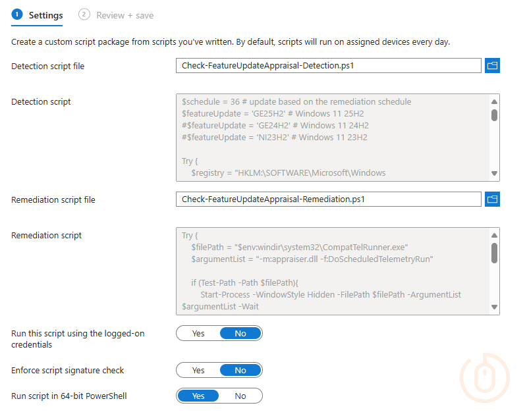Set logged-on credentials option to No
Image resolution: width=527 pixels, height=420 pixels.
tap(240, 334)
